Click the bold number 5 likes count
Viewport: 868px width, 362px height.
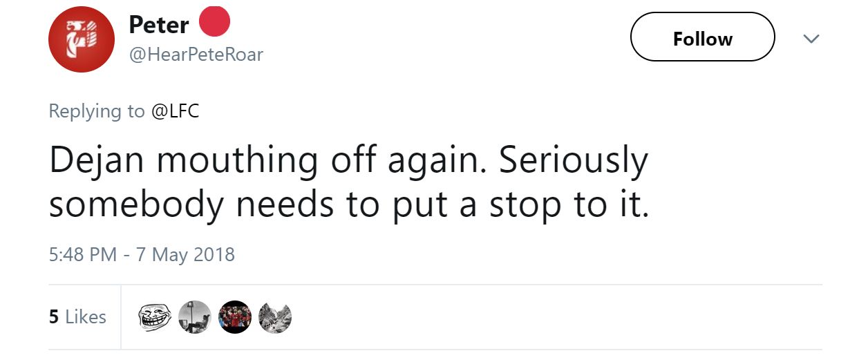(53, 317)
